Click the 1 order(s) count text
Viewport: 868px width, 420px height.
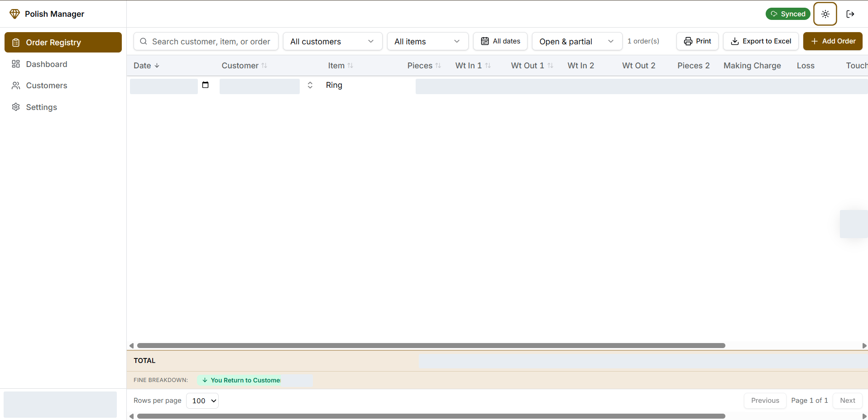coord(643,41)
